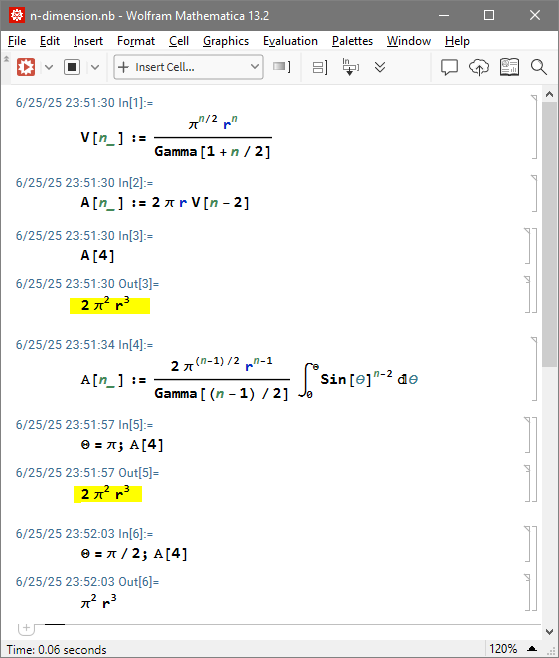
Task: Click highlighted Out[5] result 2π²r³
Action: coord(108,494)
